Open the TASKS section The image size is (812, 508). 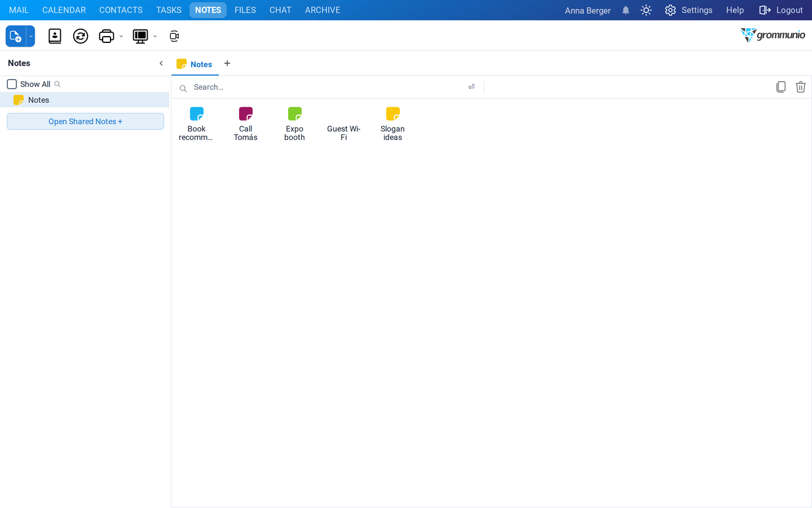pos(169,10)
